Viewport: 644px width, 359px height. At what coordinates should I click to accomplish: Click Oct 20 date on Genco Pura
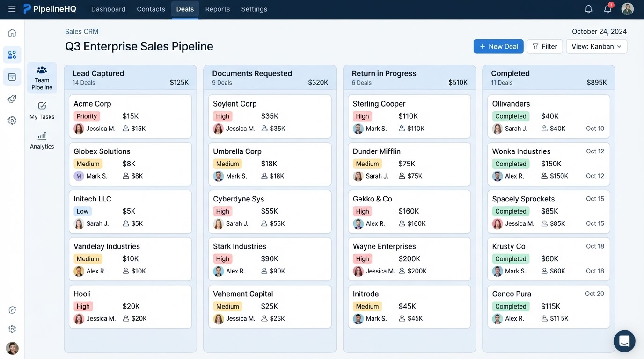click(x=594, y=294)
